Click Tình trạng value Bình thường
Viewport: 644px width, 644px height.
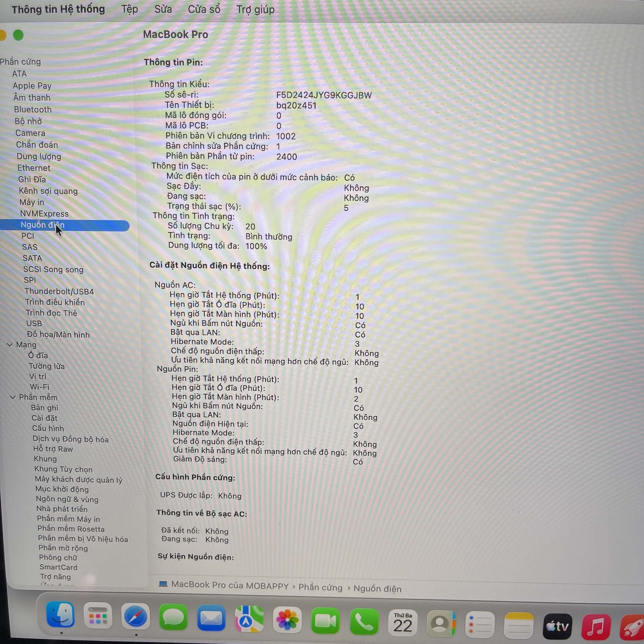click(269, 237)
